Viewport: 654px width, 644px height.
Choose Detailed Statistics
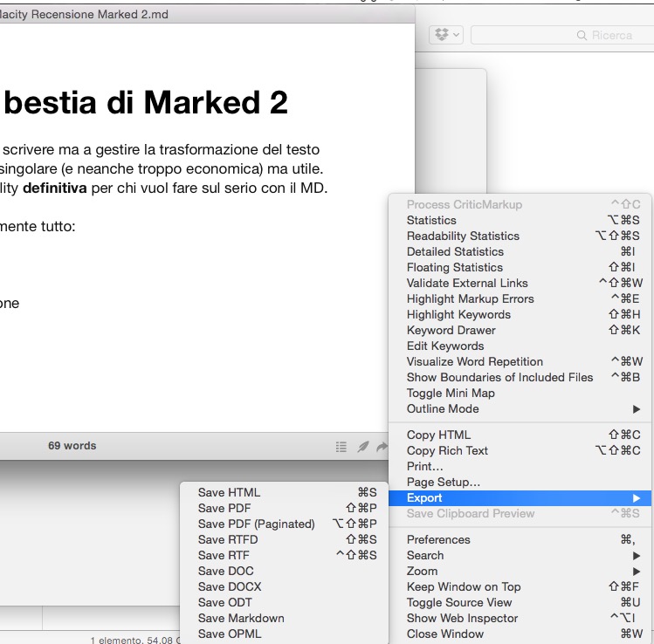click(520, 252)
